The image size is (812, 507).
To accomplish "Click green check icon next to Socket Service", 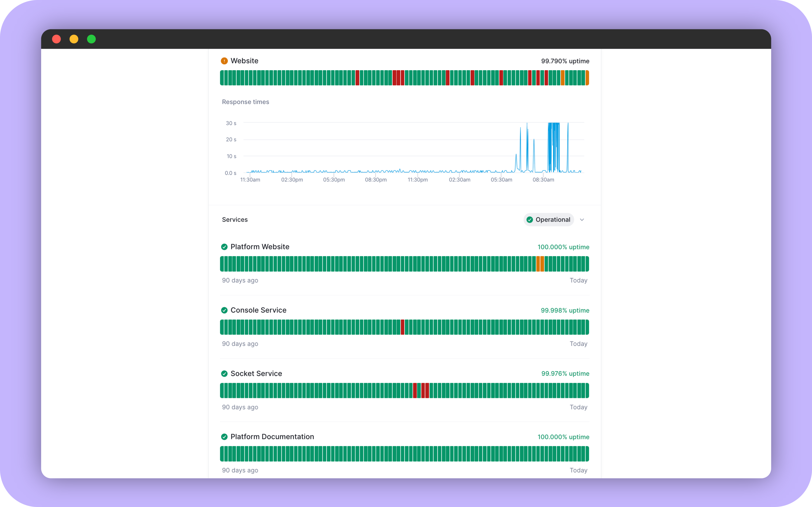I will (x=224, y=373).
